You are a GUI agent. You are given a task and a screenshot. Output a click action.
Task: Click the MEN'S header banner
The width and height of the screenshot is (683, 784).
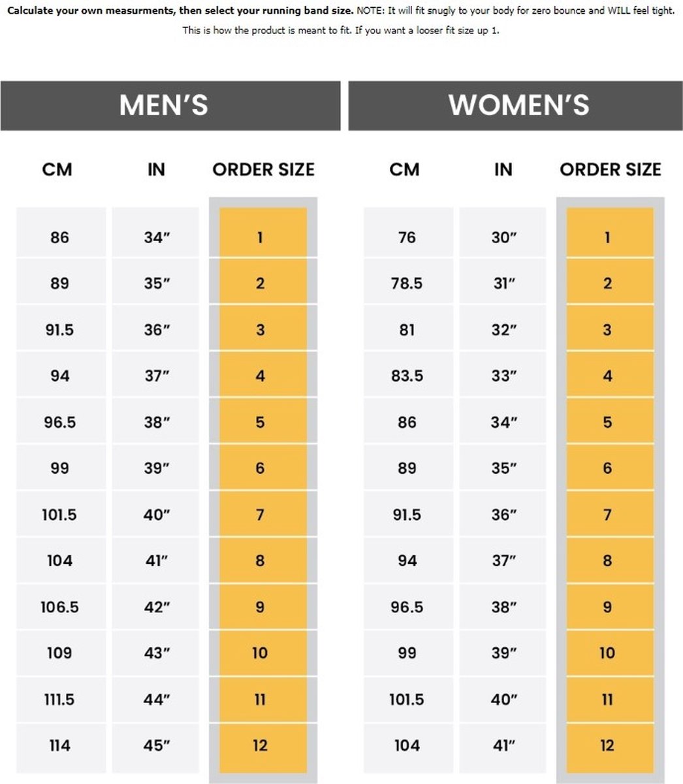[170, 105]
